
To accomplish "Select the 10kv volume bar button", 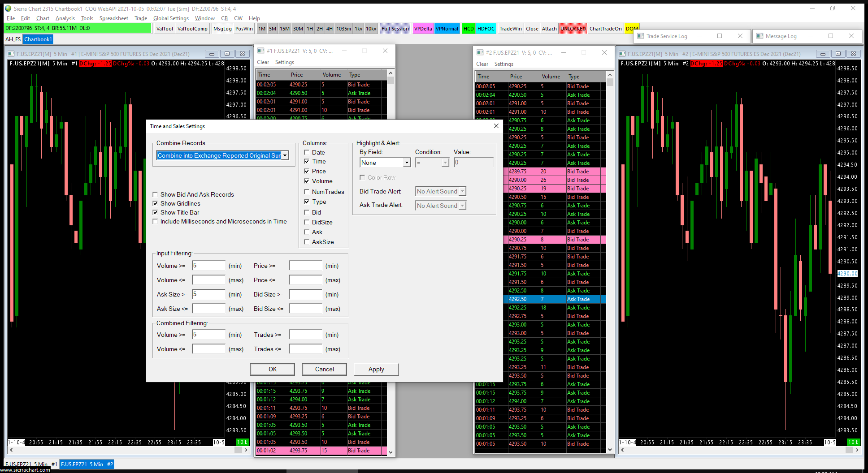I will [x=371, y=29].
